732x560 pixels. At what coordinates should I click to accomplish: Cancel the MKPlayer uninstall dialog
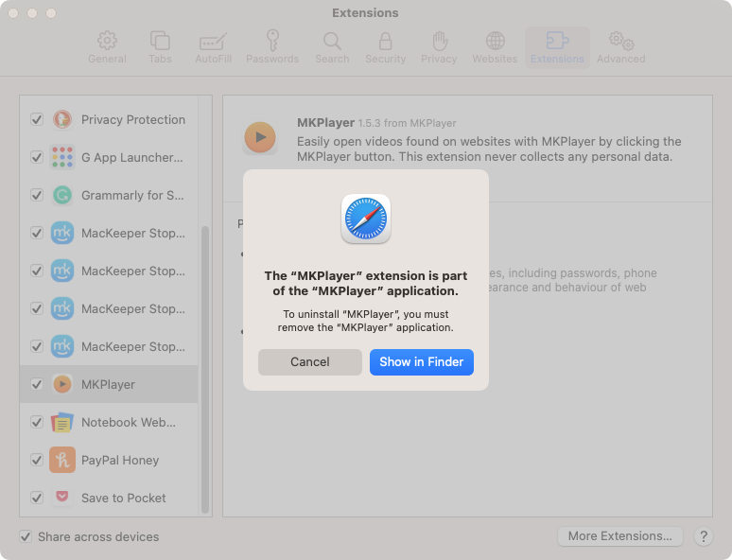pyautogui.click(x=310, y=362)
